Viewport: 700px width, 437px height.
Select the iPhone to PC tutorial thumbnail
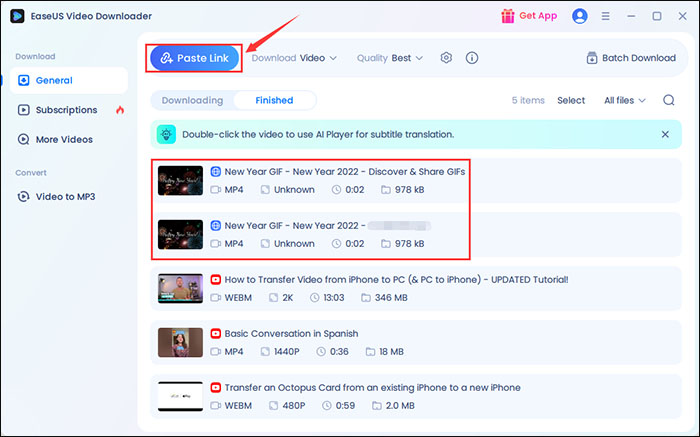click(180, 288)
